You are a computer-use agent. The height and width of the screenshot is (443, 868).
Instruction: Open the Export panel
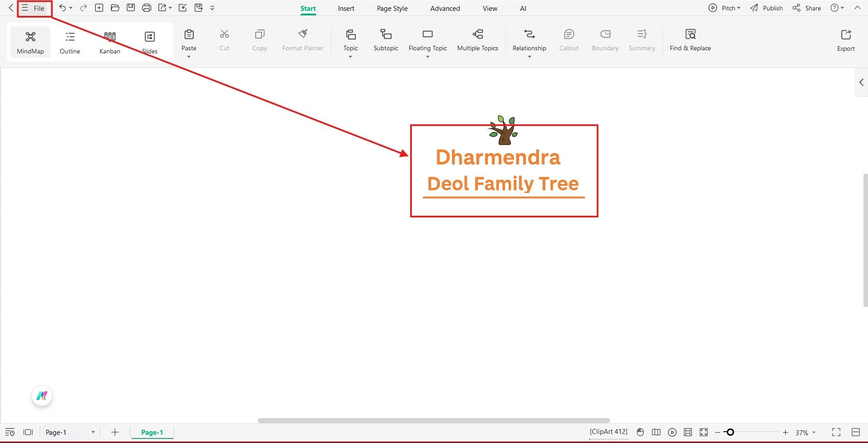point(846,40)
